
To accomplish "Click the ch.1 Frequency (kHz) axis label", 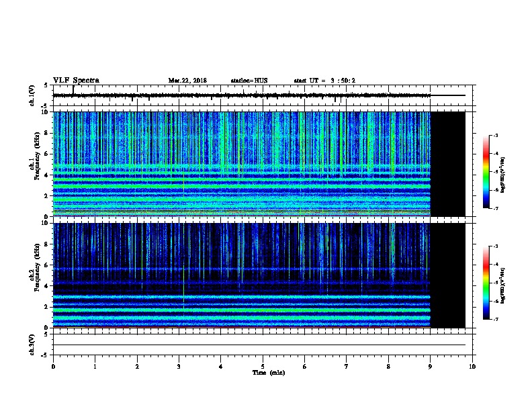I will 34,156.
